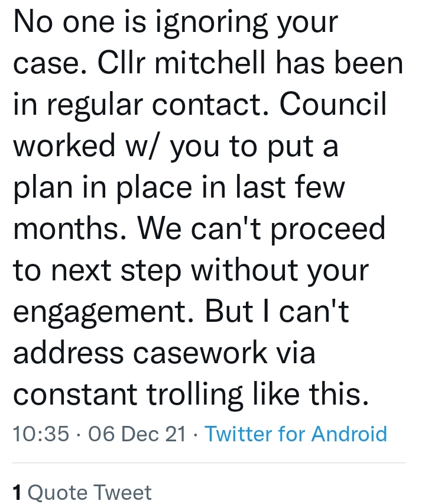Image resolution: width=422 pixels, height=504 pixels.
Task: Click the phrase 'We can't proceed'
Action: coord(261,229)
